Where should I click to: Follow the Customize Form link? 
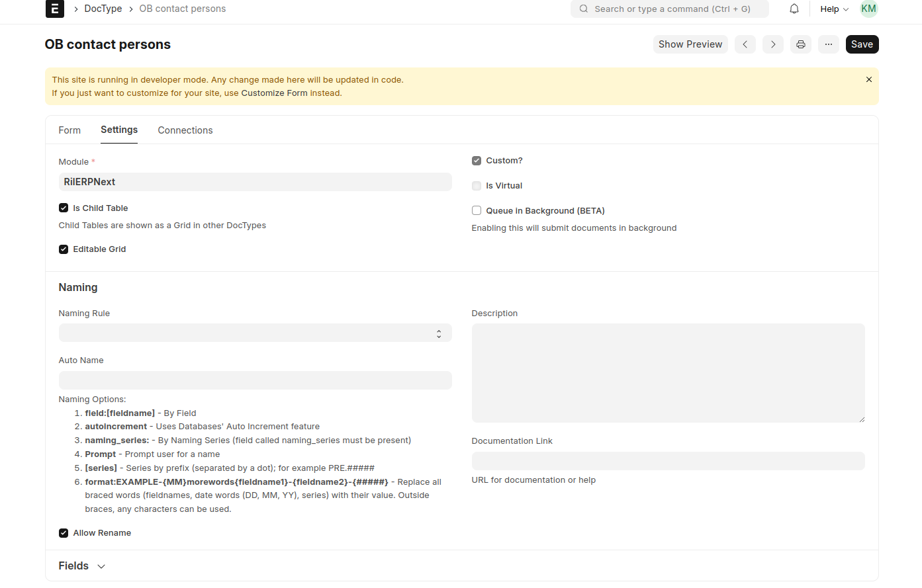[x=274, y=93]
